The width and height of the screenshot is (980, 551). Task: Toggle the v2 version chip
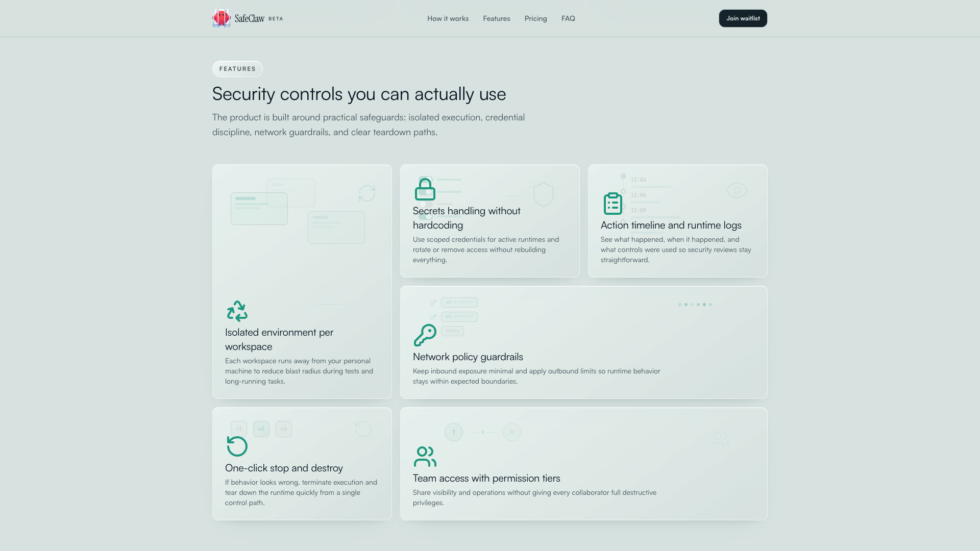[261, 429]
